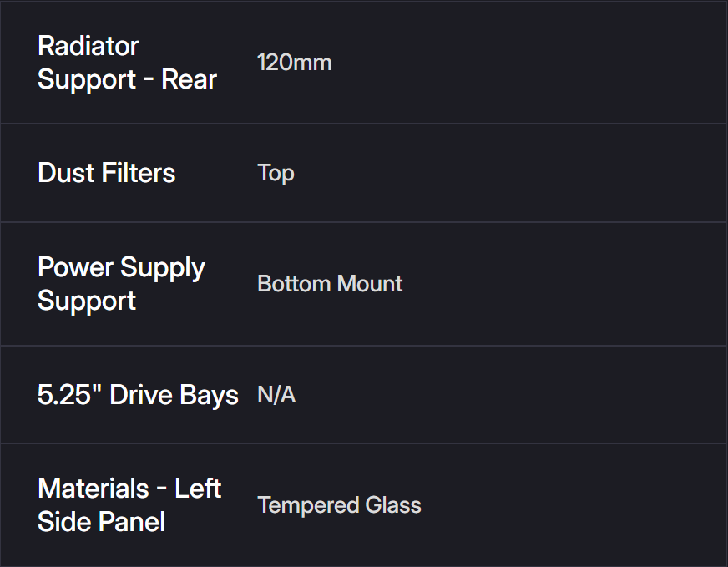
Task: Click the Dust Filters spec label
Action: (x=107, y=173)
